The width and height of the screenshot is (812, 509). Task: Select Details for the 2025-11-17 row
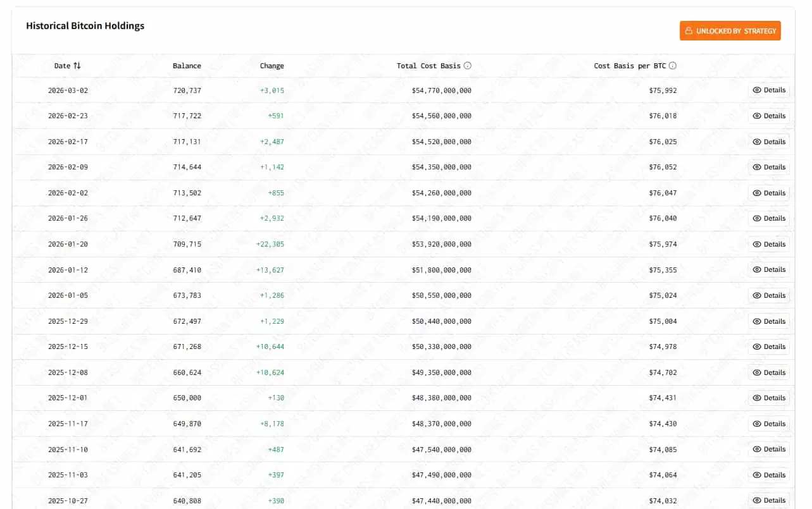pos(768,424)
